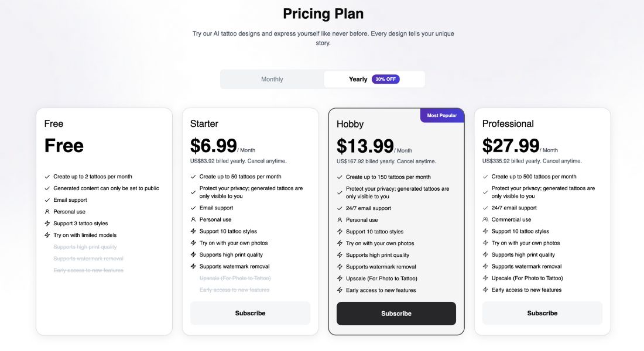The image size is (644, 351).
Task: Click the $13.99 Hobby price
Action: click(365, 146)
